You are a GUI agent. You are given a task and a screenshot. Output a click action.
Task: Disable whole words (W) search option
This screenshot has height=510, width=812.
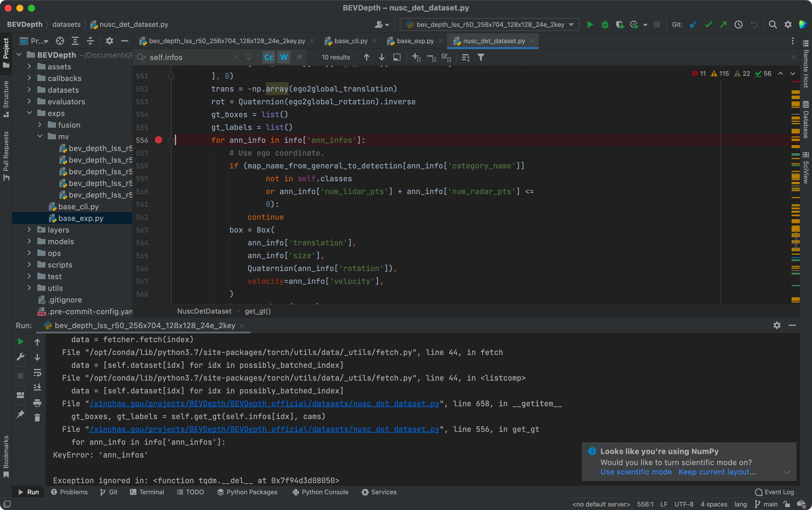click(x=284, y=57)
